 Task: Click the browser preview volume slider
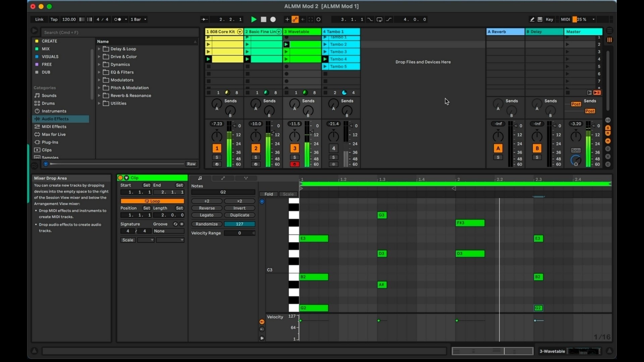point(117,164)
